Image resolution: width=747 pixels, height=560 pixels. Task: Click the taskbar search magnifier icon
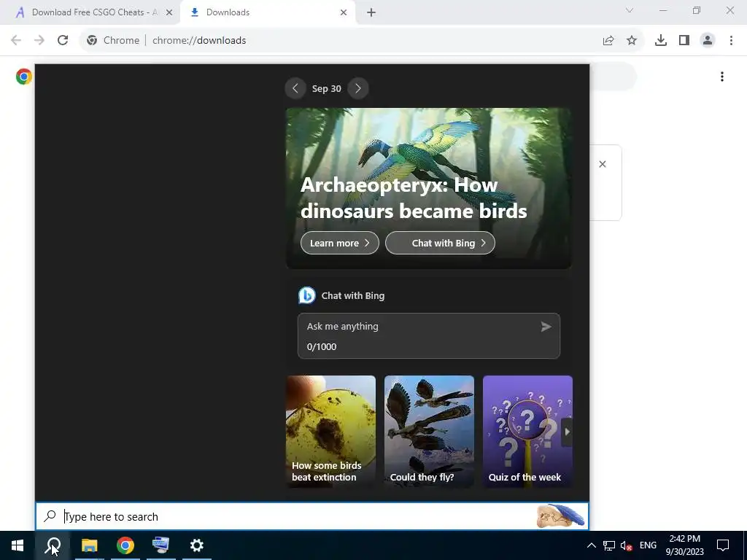pos(53,545)
